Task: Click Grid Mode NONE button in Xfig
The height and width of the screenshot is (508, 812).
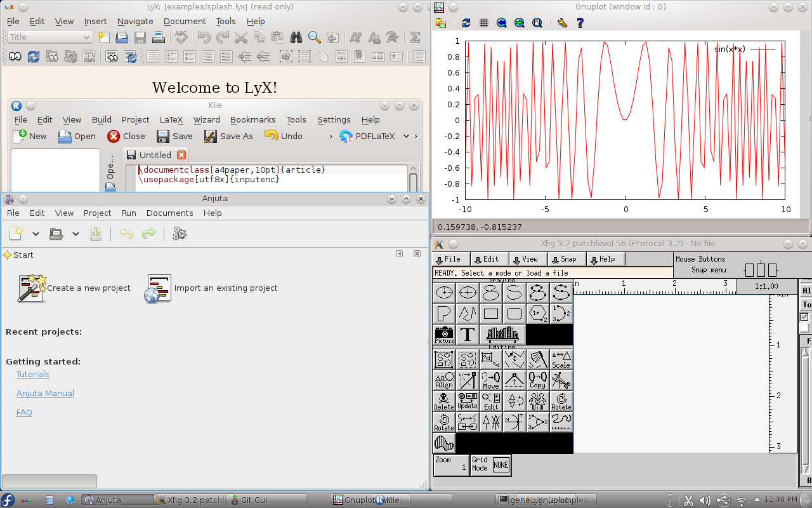Action: [x=501, y=465]
